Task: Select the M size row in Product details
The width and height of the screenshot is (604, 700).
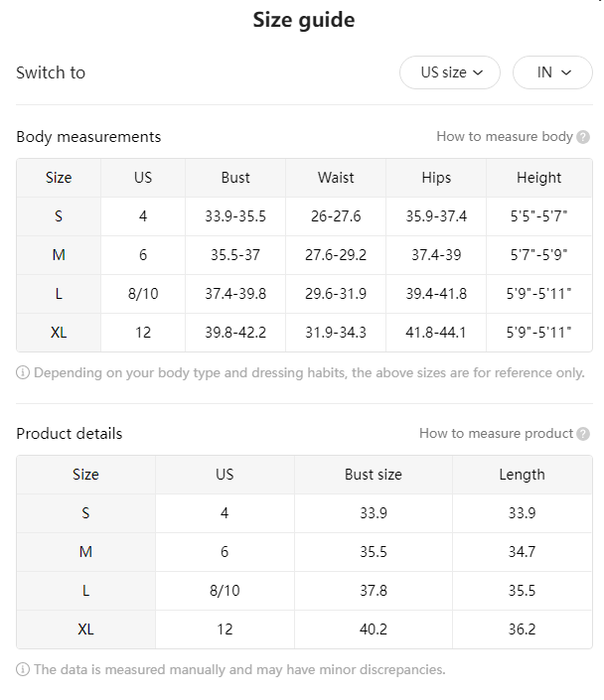Action: coord(304,552)
